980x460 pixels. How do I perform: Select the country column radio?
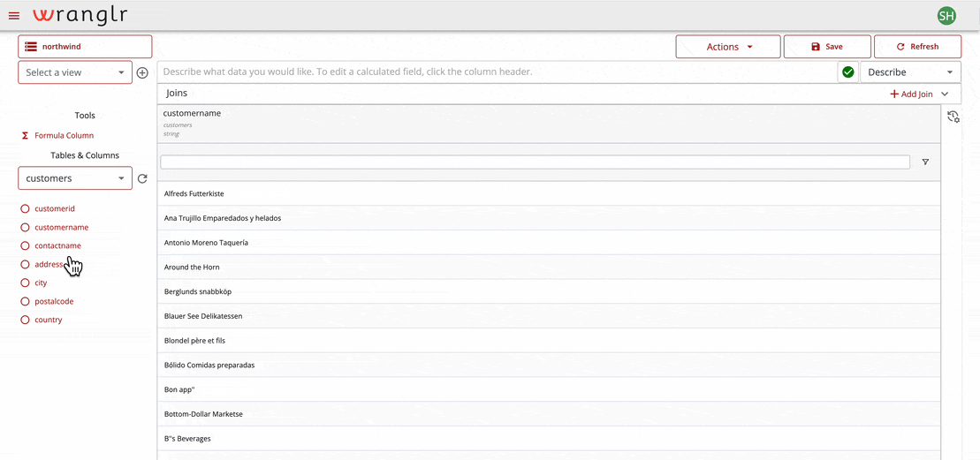(x=25, y=320)
